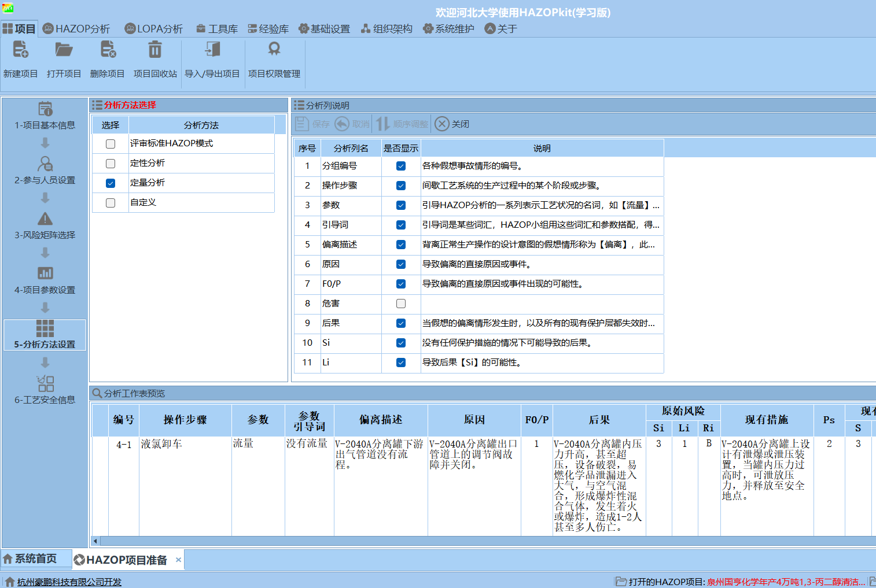Click the 分析方法选择 list icon
The image size is (876, 588).
97,105
